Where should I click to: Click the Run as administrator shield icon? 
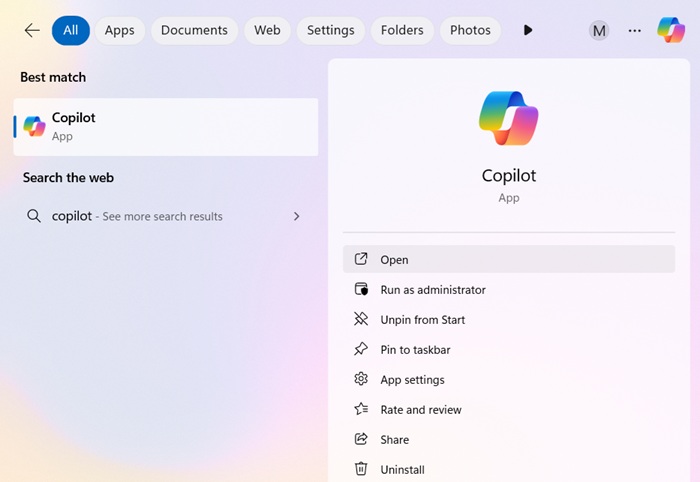(361, 289)
